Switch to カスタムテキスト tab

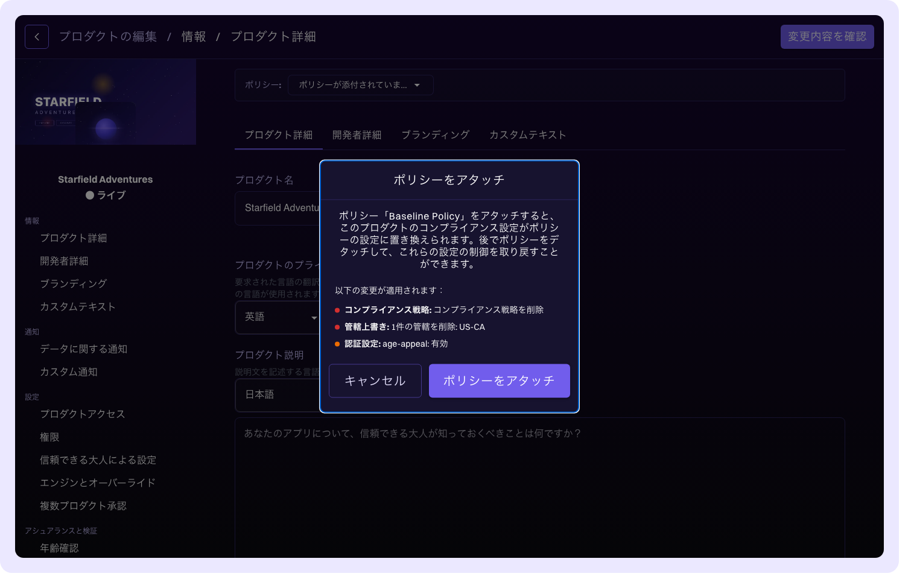click(528, 135)
